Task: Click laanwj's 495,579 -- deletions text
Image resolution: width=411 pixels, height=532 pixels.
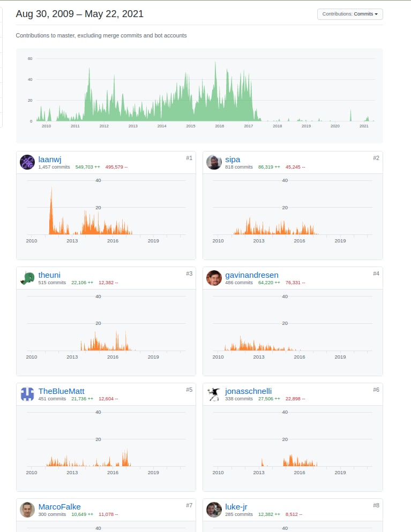Action: (x=116, y=167)
